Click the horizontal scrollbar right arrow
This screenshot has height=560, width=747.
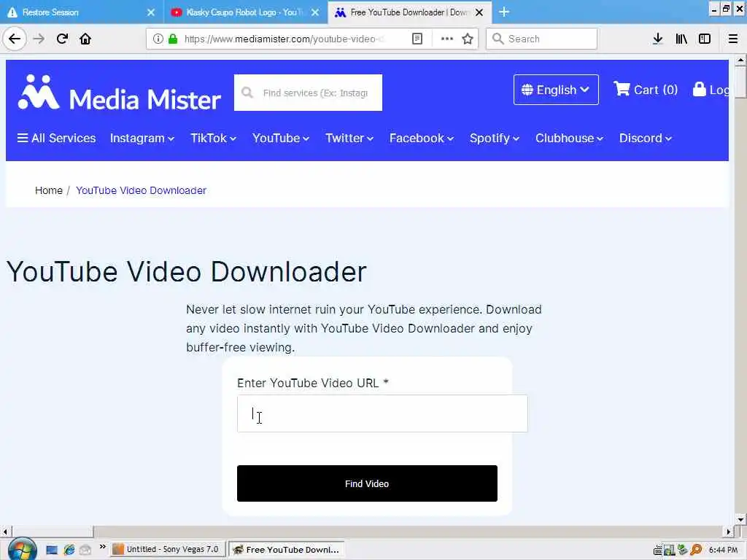(x=728, y=532)
